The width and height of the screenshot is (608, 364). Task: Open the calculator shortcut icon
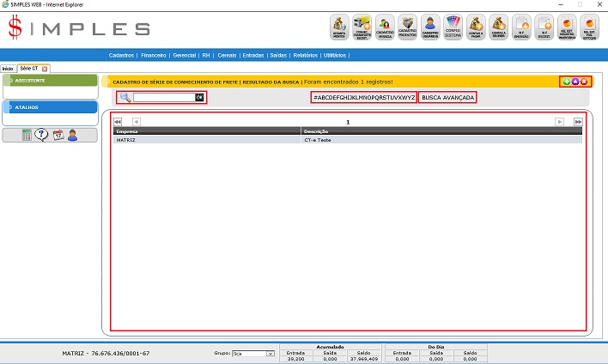pos(27,135)
